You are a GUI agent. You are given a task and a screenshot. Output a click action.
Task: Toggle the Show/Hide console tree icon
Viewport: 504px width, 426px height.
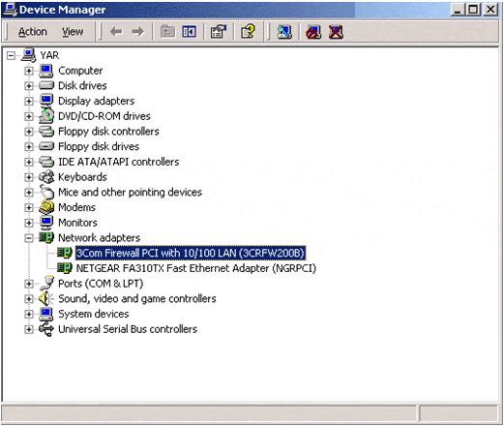coord(189,32)
